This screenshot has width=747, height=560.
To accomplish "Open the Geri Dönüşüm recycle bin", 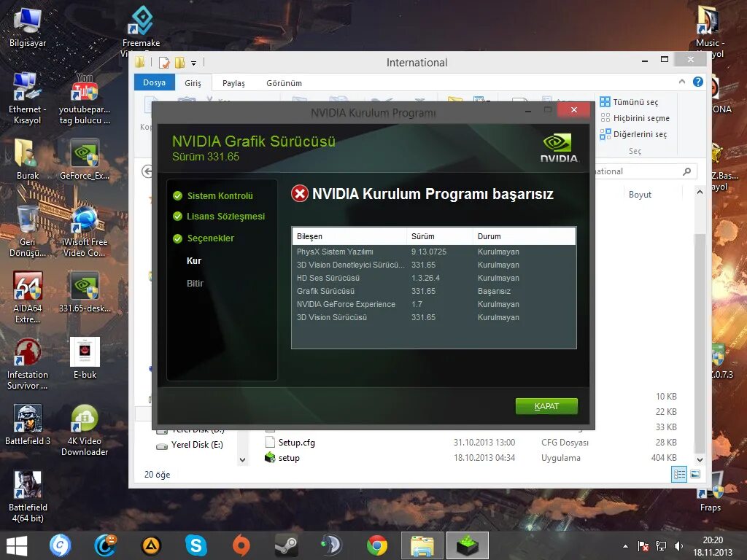I will tap(28, 231).
